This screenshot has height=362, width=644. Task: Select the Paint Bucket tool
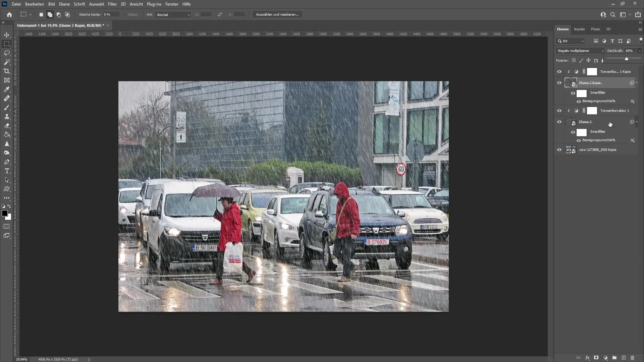[x=7, y=135]
